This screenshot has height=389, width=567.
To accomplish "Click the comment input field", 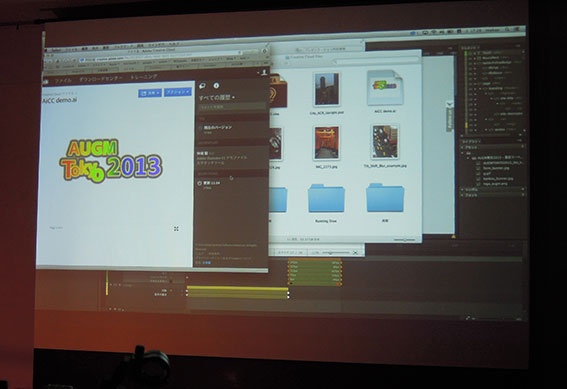I will pos(231,107).
